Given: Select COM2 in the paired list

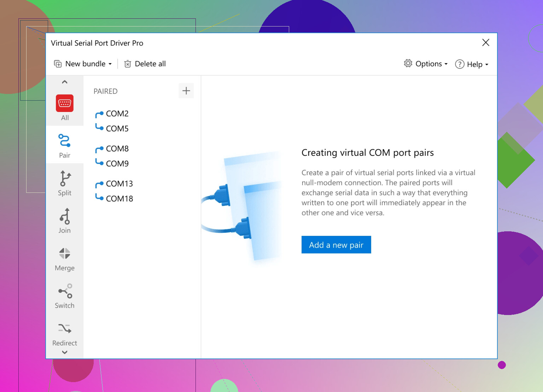Looking at the screenshot, I should [117, 114].
